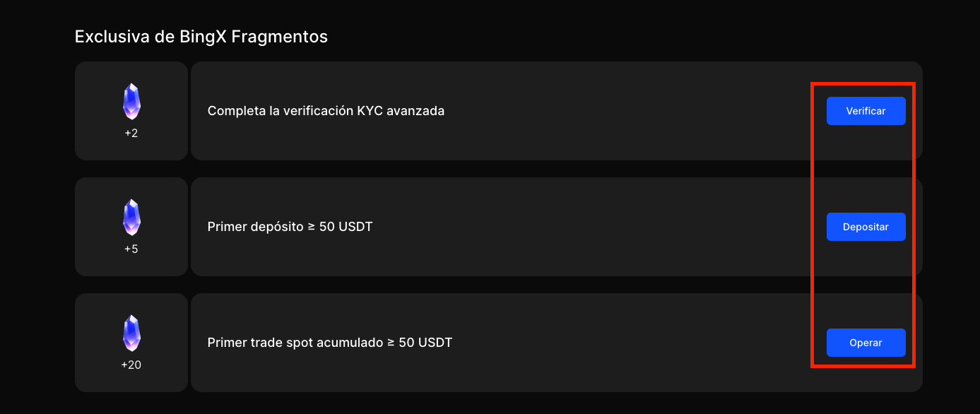Select the crystal fragment icon above +5

tap(131, 218)
